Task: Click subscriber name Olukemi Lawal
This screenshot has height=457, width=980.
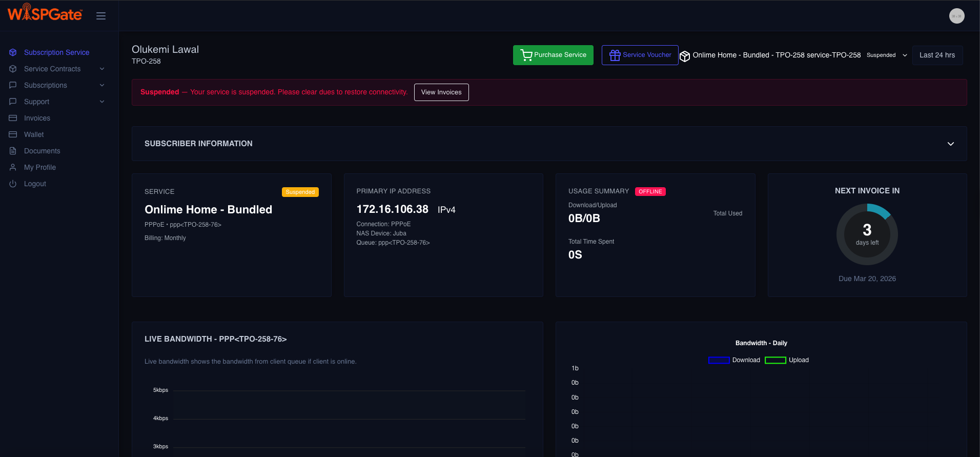Action: tap(165, 49)
